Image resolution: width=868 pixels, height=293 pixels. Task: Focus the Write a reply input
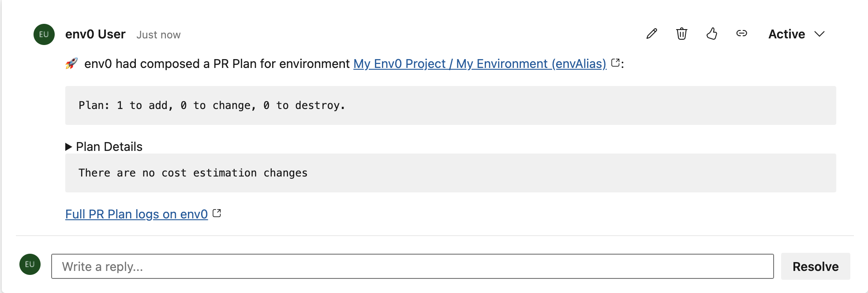coord(412,266)
